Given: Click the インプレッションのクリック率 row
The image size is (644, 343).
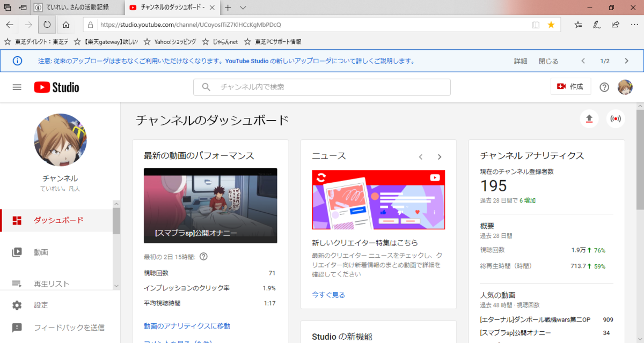Looking at the screenshot, I should point(210,288).
